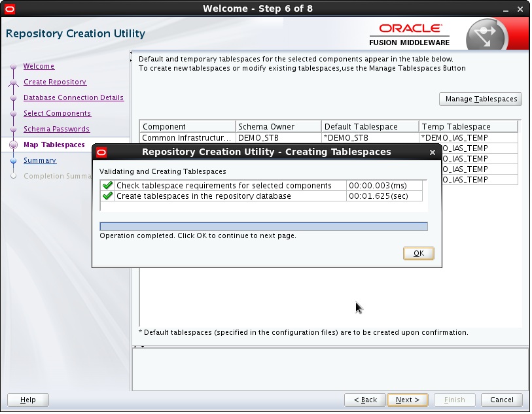
Task: Open Manage Tablespaces
Action: [481, 99]
